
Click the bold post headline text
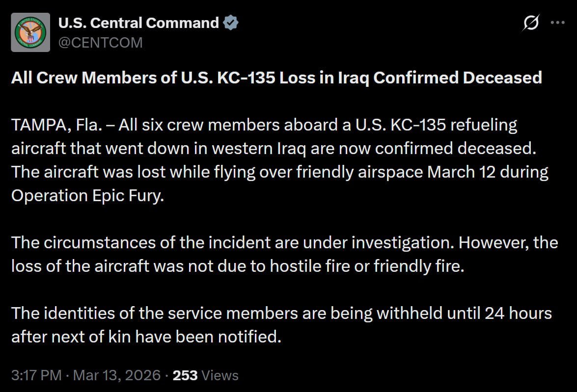pos(276,78)
